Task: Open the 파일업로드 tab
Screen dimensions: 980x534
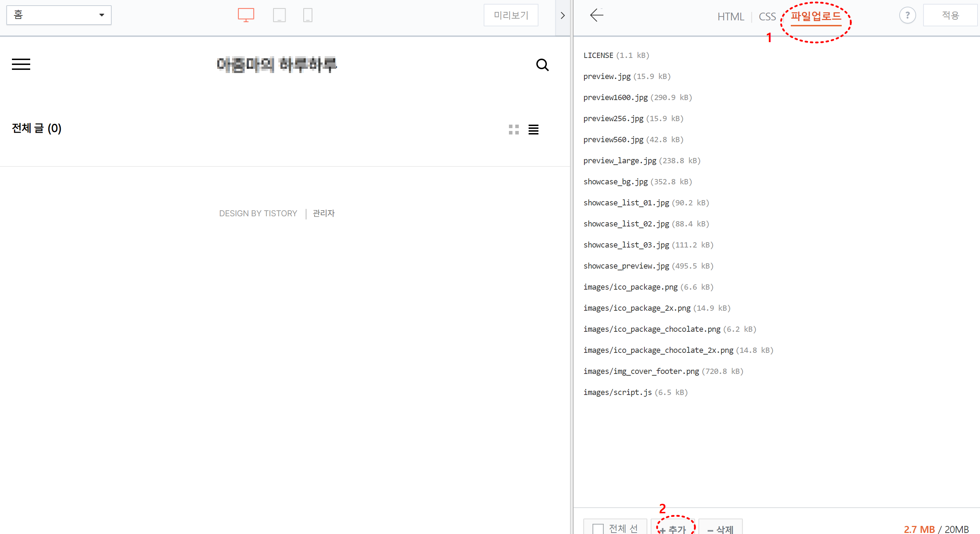Action: pyautogui.click(x=816, y=17)
